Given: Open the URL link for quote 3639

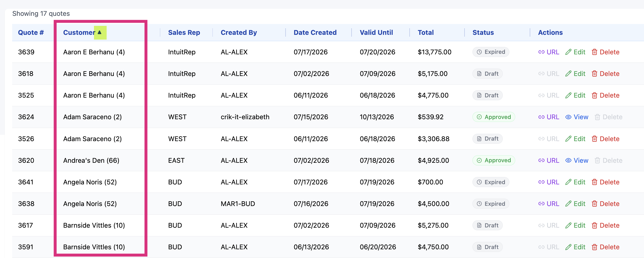Looking at the screenshot, I should [x=549, y=52].
